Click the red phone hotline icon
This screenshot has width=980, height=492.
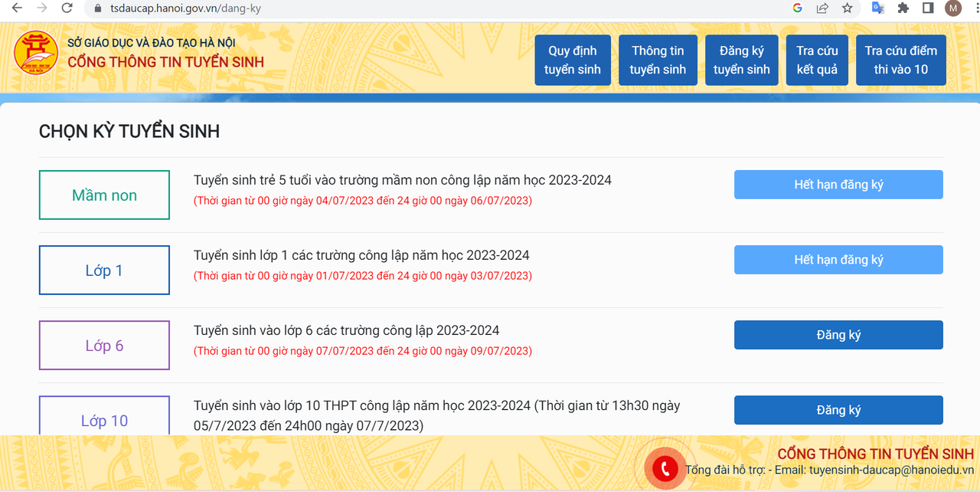point(665,467)
